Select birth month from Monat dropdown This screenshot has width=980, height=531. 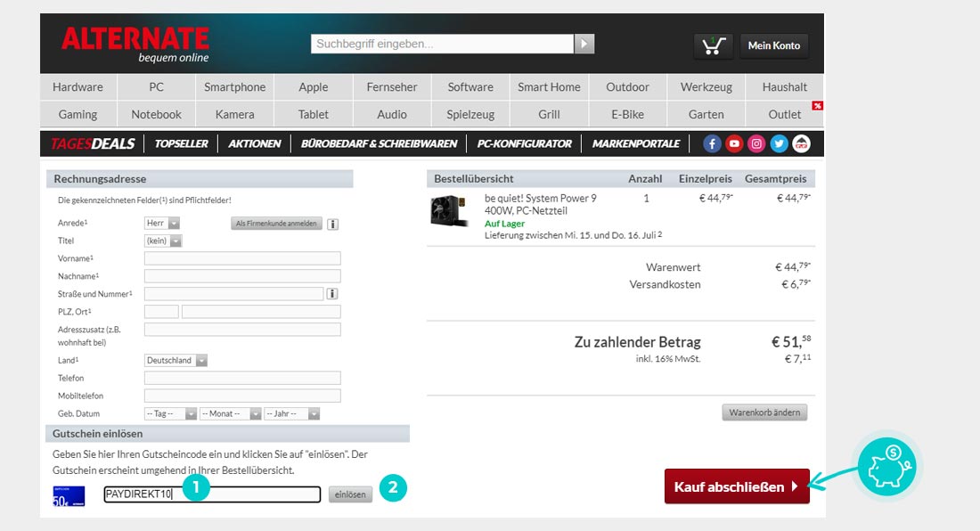[231, 413]
